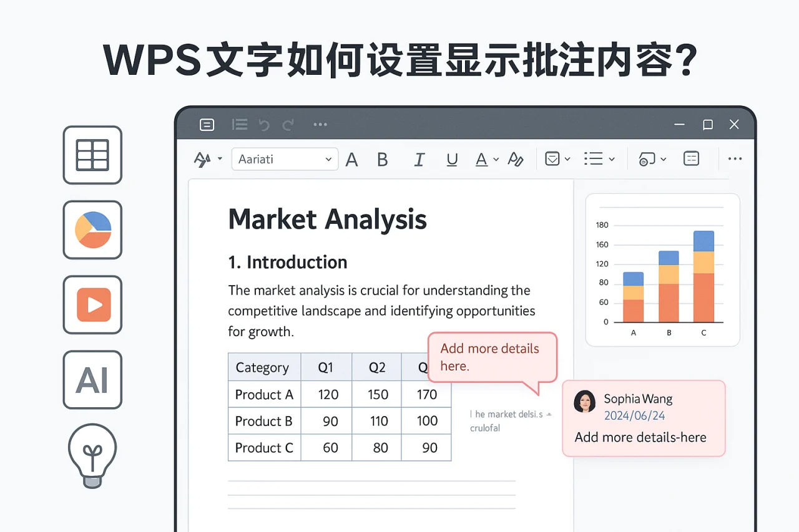Click the lightbulb tips icon

pyautogui.click(x=92, y=455)
